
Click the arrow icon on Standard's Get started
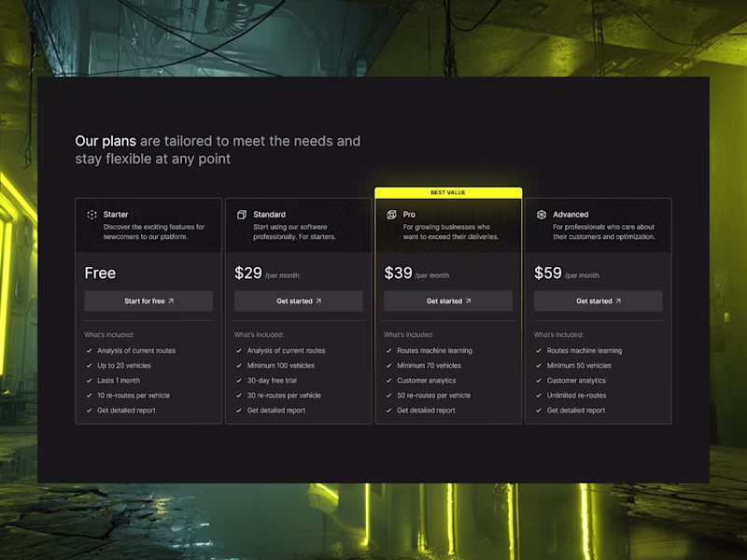click(x=318, y=301)
